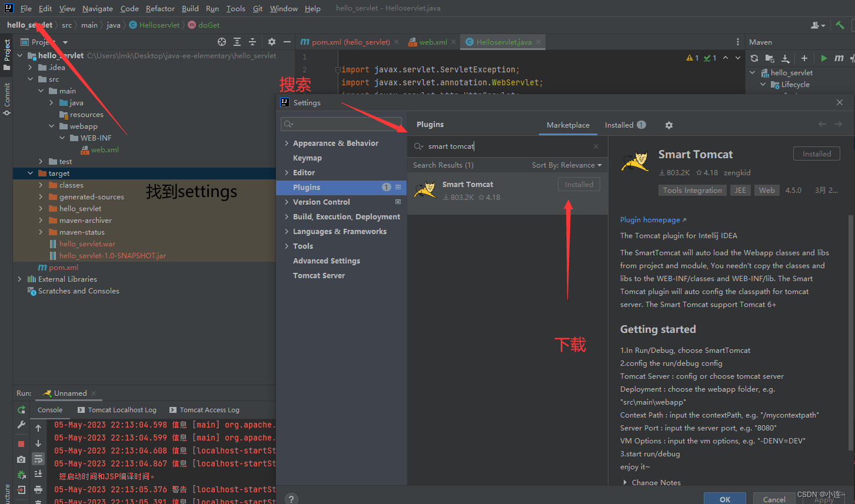Click the up arrow in console toolbar

38,428
